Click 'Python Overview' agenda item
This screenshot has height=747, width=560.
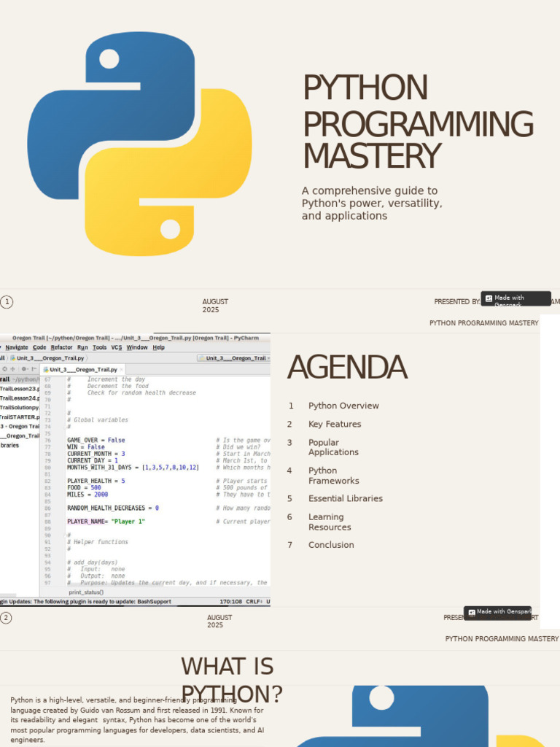coord(343,406)
